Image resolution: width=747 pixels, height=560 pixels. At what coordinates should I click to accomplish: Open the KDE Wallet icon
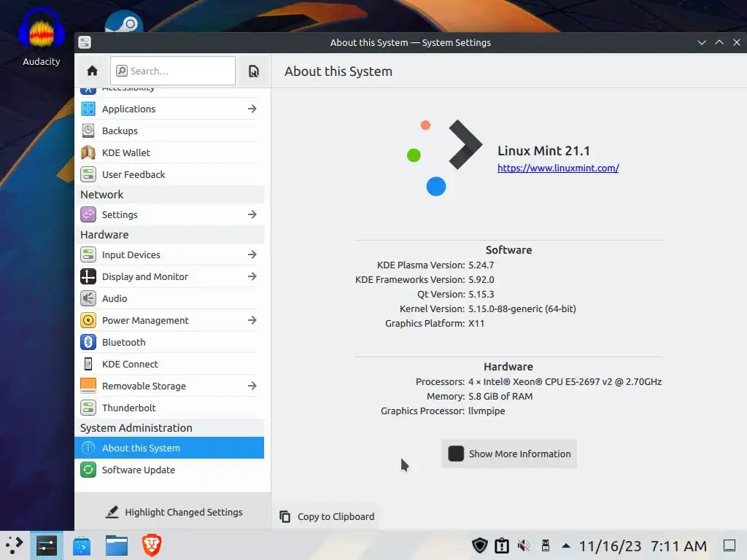click(x=88, y=152)
